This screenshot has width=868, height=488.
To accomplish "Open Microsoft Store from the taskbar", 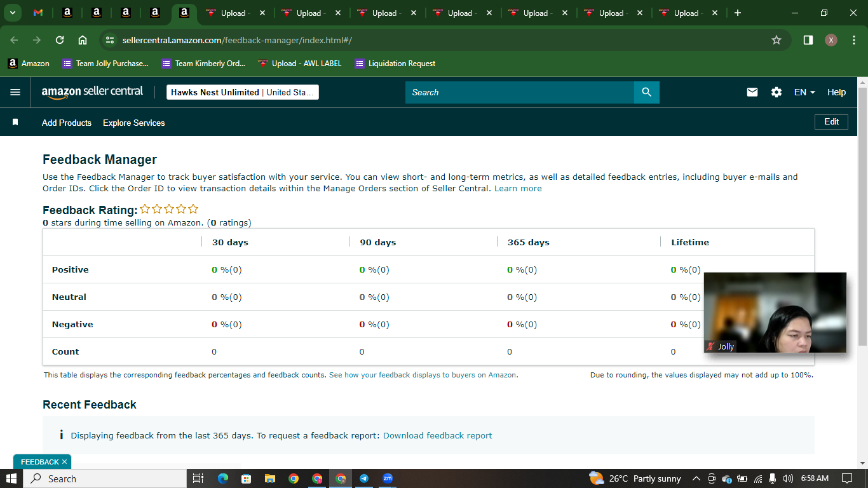I will [x=246, y=478].
